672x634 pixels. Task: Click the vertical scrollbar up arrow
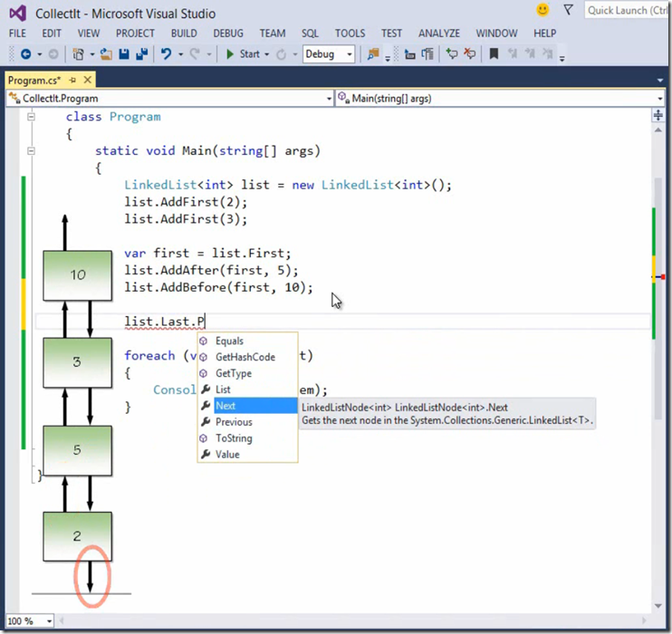coord(658,130)
